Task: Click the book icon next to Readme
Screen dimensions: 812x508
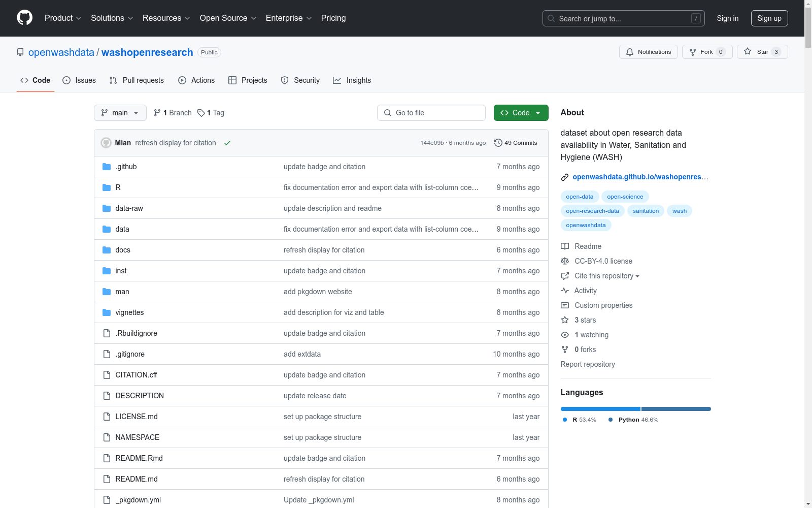Action: click(x=565, y=246)
